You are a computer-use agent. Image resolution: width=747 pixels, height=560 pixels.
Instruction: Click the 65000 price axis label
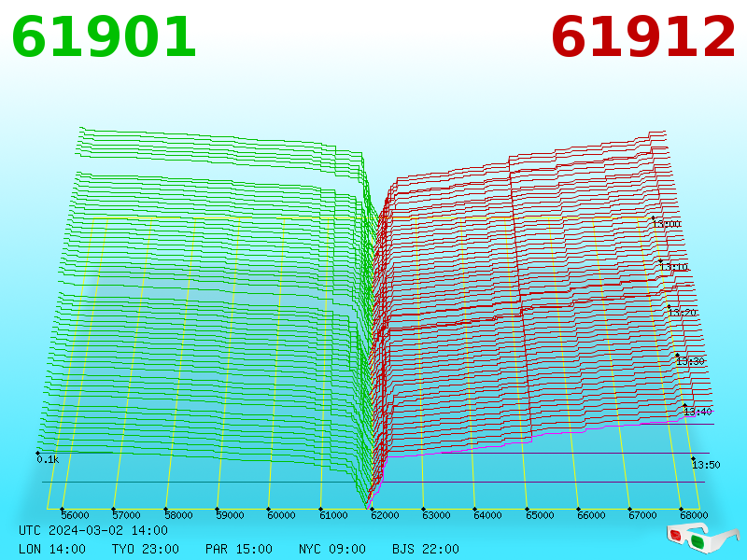click(x=540, y=515)
